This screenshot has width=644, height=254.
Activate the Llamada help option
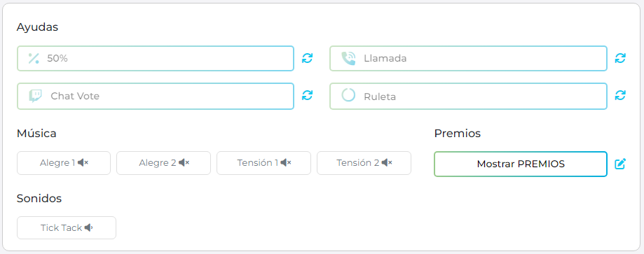point(468,58)
